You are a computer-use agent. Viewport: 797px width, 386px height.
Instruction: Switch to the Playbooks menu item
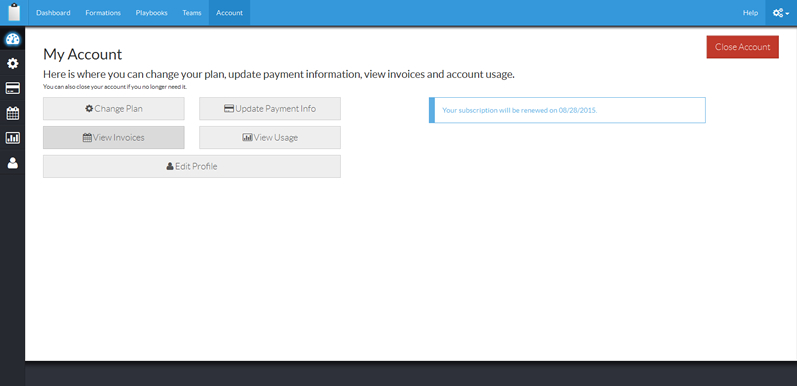pyautogui.click(x=151, y=13)
